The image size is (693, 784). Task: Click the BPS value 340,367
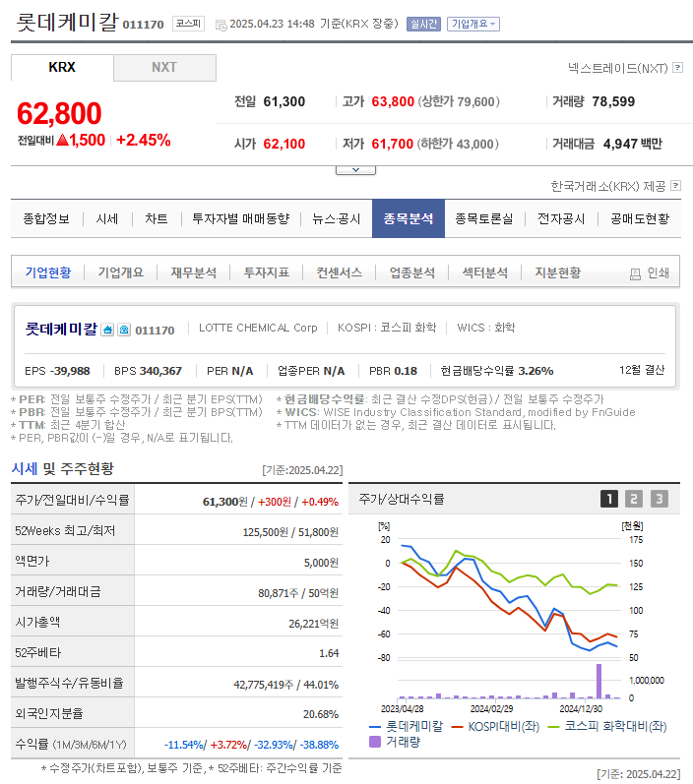coord(160,371)
